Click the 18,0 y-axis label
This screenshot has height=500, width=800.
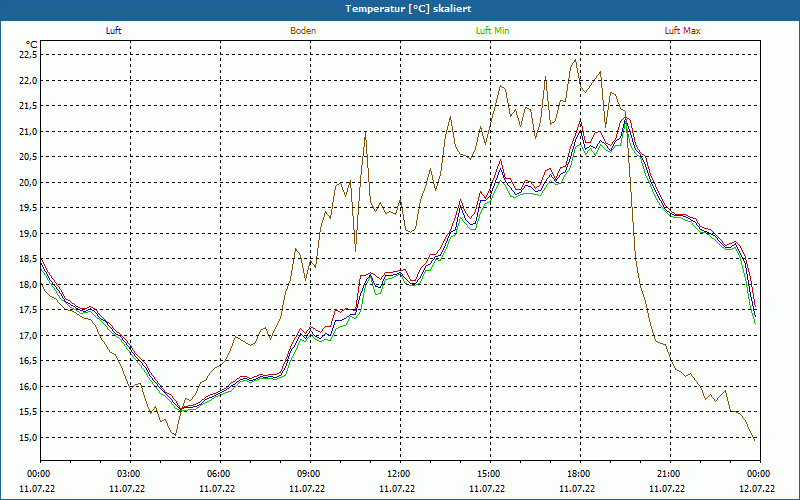point(29,284)
